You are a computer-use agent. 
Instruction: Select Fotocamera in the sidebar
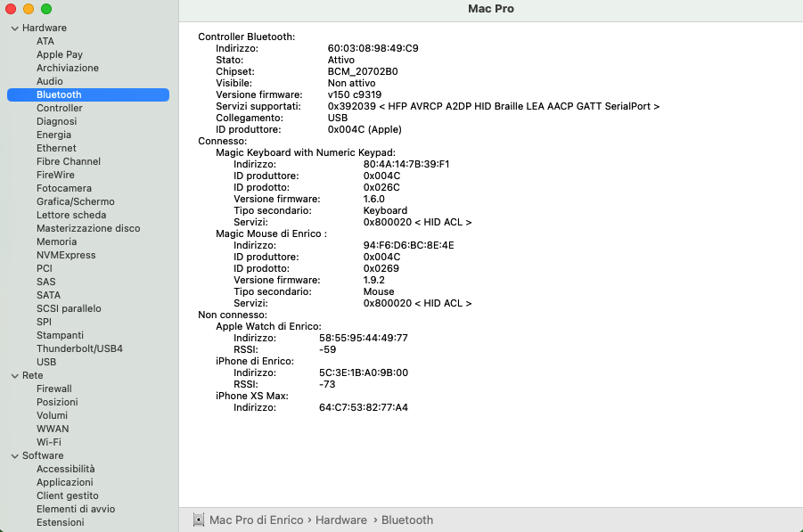coord(64,188)
